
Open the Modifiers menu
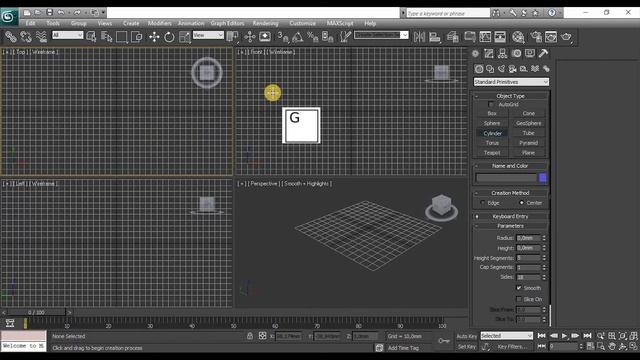tap(160, 23)
